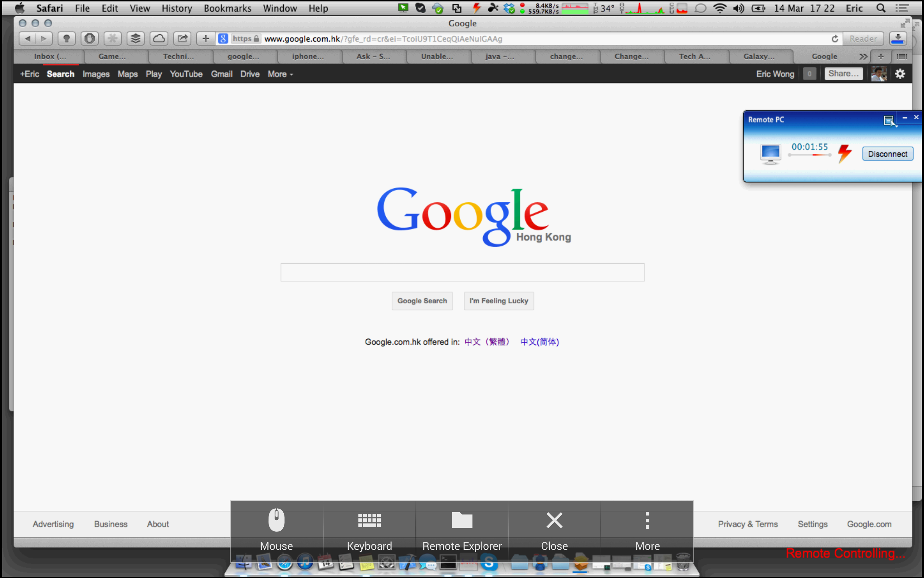Viewport: 924px width, 578px height.
Task: Open a new tab with tab bar plus
Action: tap(880, 57)
